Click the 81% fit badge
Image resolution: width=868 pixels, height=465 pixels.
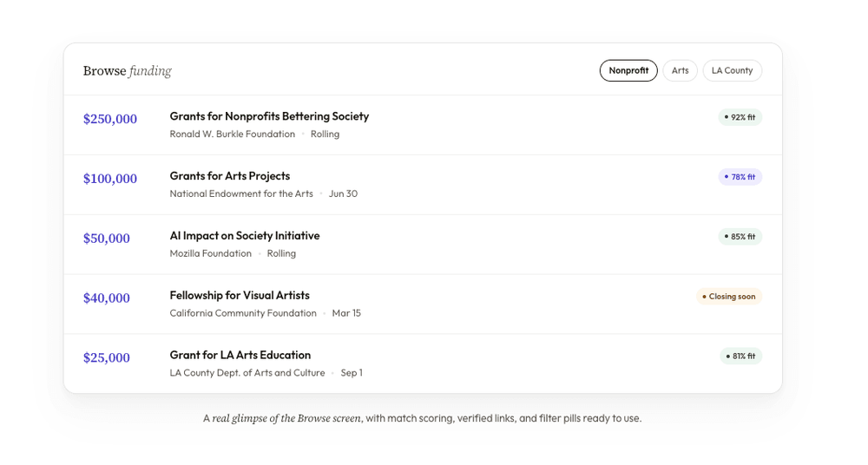740,357
